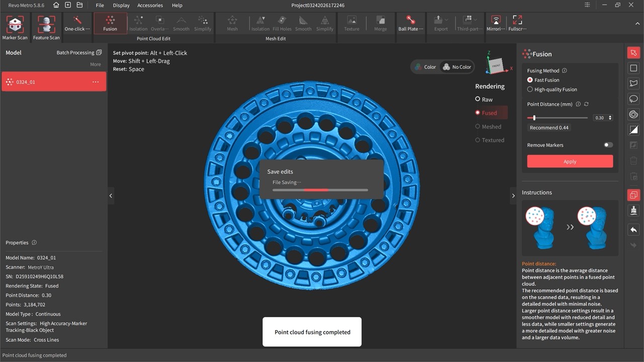Reset point distance with the refresh icon
Image resolution: width=644 pixels, height=362 pixels.
[586, 104]
